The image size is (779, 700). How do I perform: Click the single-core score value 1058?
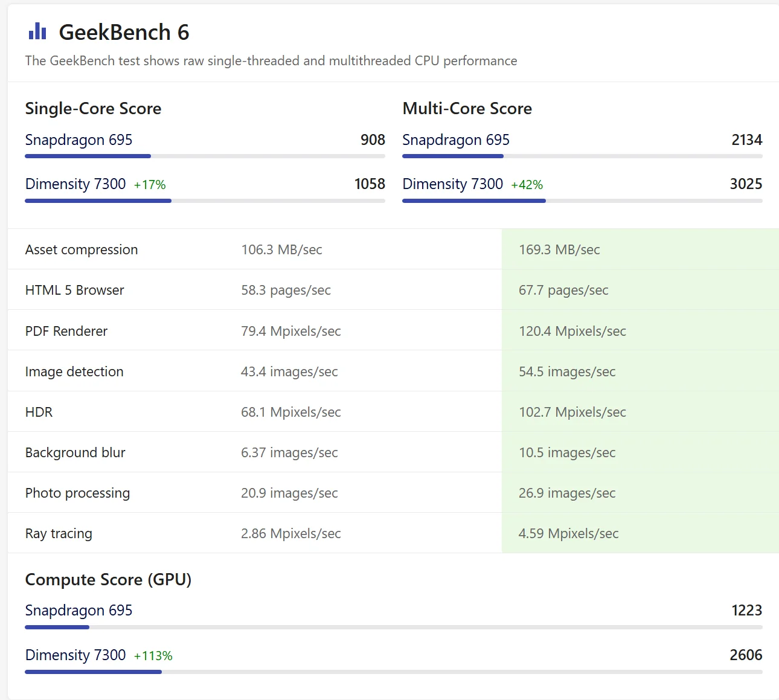click(x=370, y=184)
